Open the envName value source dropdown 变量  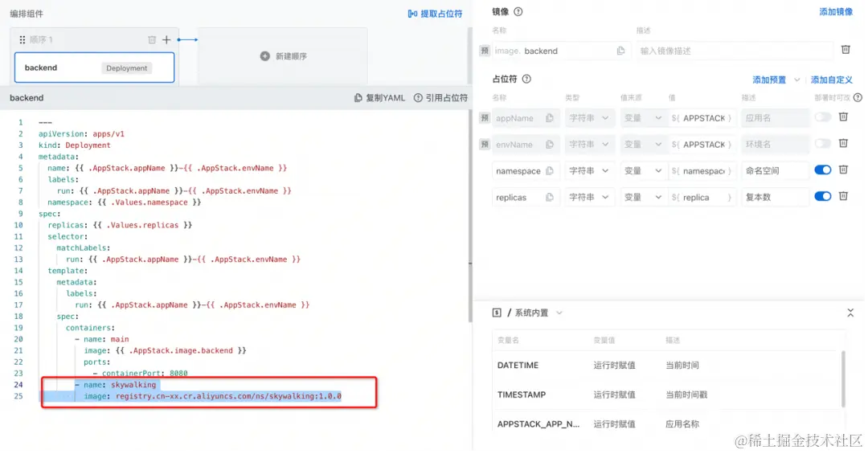pos(643,145)
